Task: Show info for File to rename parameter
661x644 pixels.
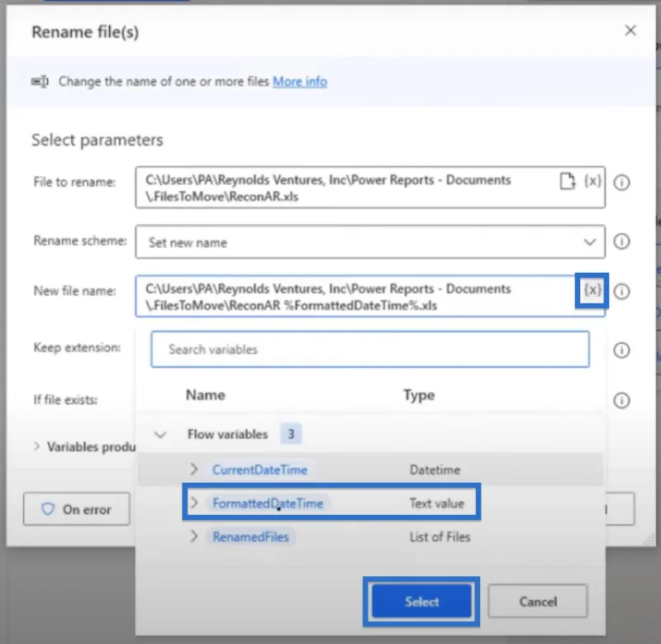Action: coord(621,183)
